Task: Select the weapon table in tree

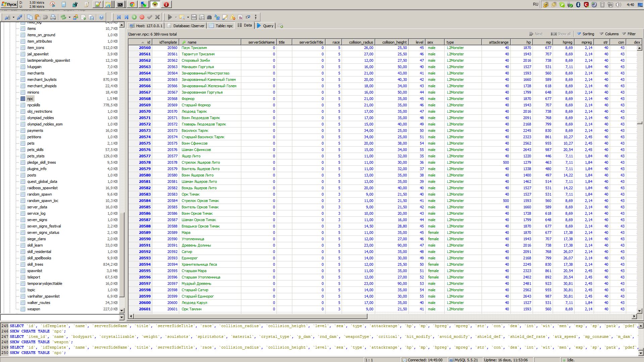Action: click(x=34, y=309)
